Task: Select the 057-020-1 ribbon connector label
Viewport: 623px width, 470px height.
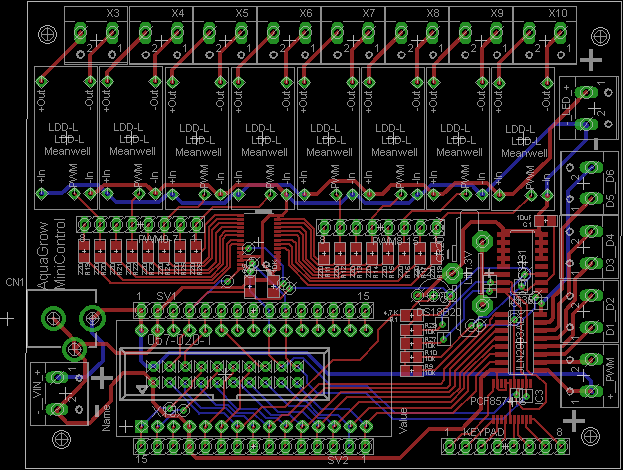Action: pyautogui.click(x=179, y=340)
